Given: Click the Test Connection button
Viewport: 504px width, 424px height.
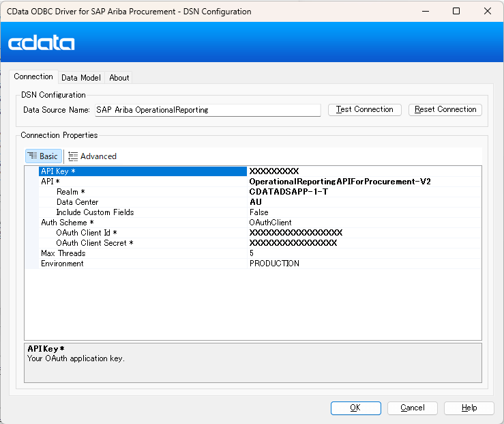Looking at the screenshot, I should click(364, 110).
